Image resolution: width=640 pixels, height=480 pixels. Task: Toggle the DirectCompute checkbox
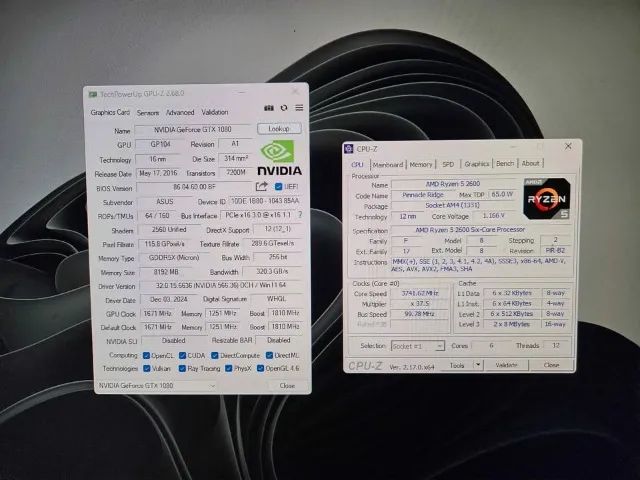click(x=215, y=356)
